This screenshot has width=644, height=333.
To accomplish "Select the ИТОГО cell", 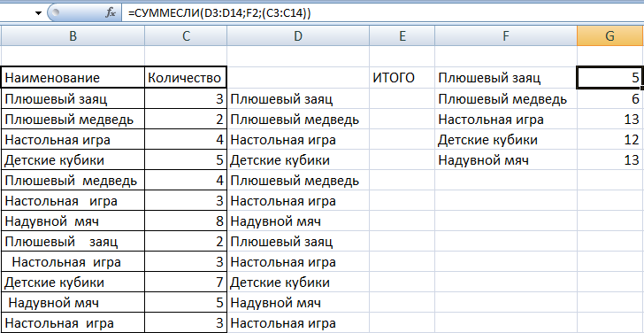I will click(x=402, y=77).
